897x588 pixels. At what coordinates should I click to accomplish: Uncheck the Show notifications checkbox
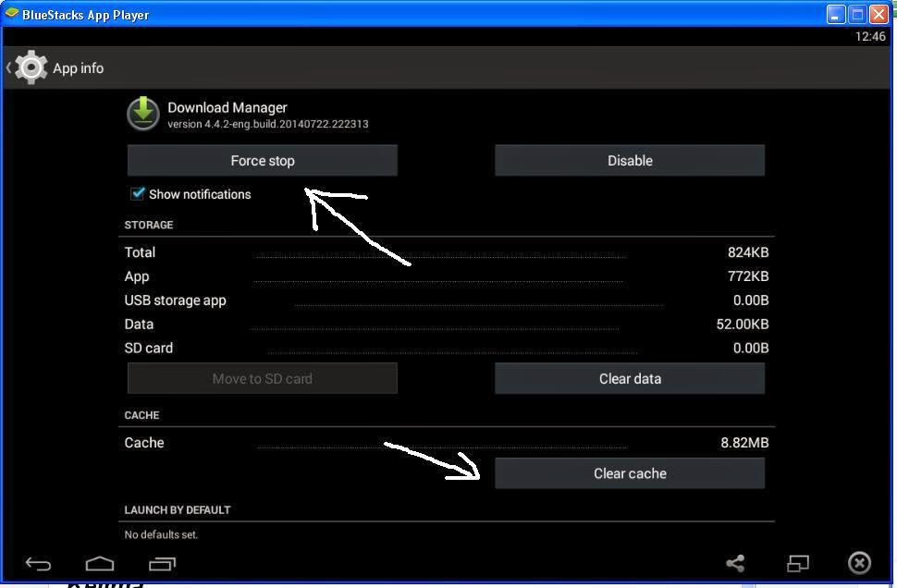tap(137, 193)
